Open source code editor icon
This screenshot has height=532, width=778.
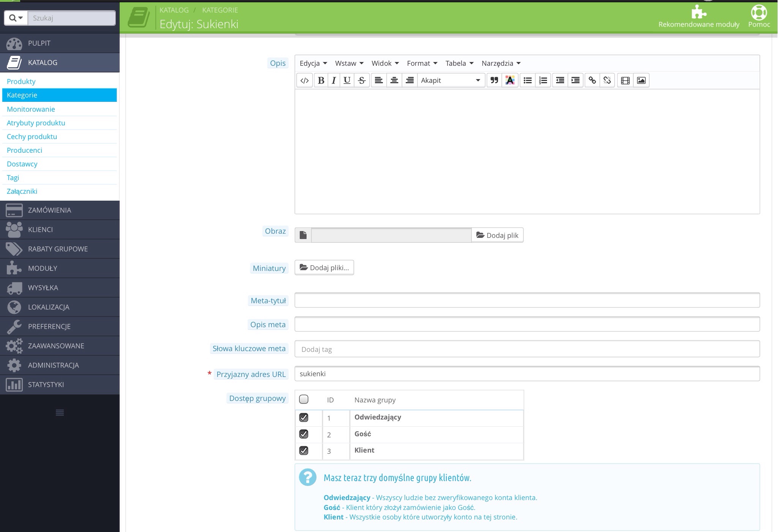click(304, 80)
